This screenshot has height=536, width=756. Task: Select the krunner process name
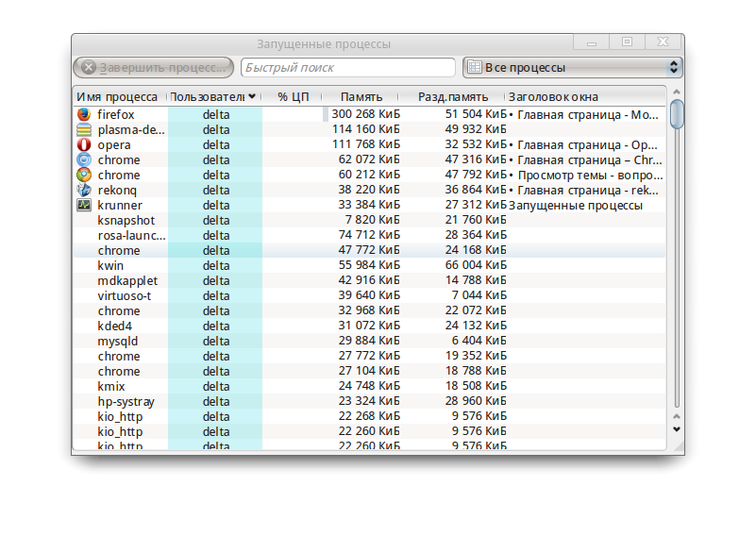pyautogui.click(x=120, y=206)
